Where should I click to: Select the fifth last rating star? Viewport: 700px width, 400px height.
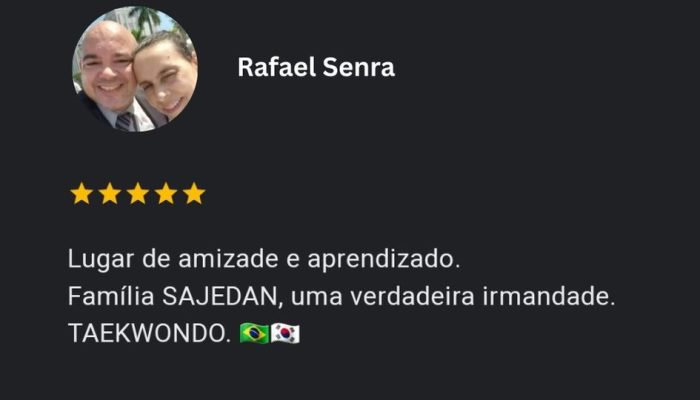[194, 194]
